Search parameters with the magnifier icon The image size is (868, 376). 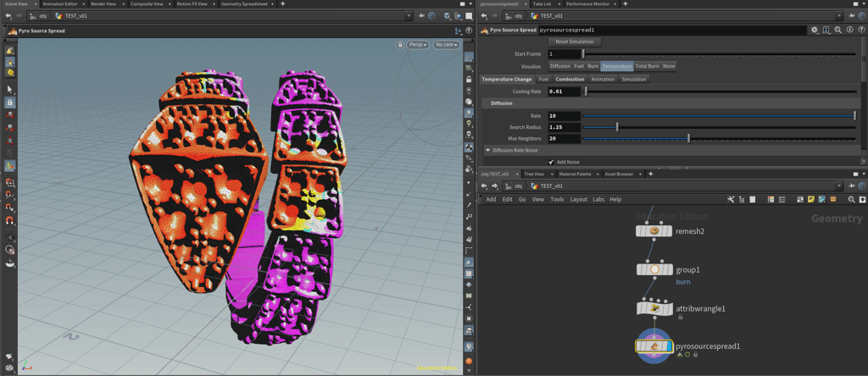click(x=837, y=30)
